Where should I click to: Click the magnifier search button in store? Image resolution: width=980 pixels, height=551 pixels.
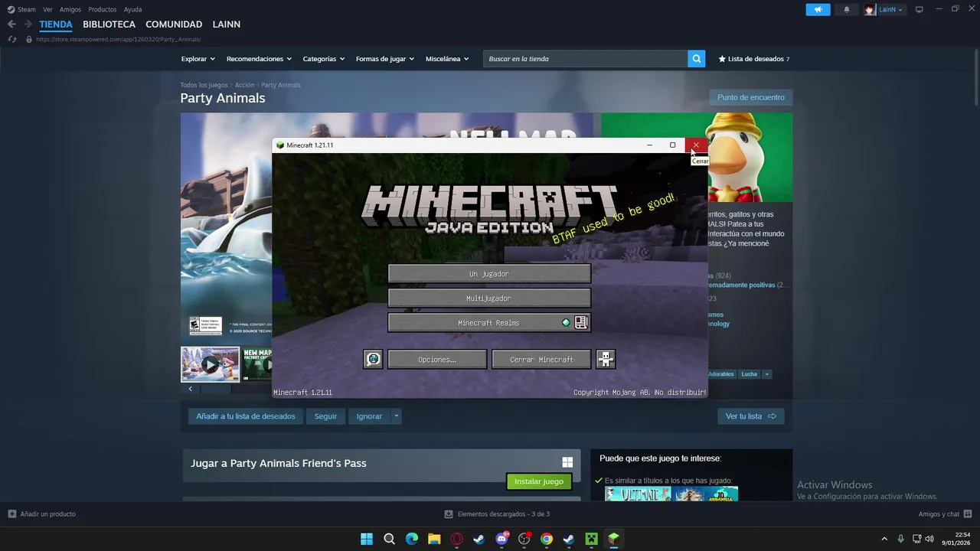(696, 59)
